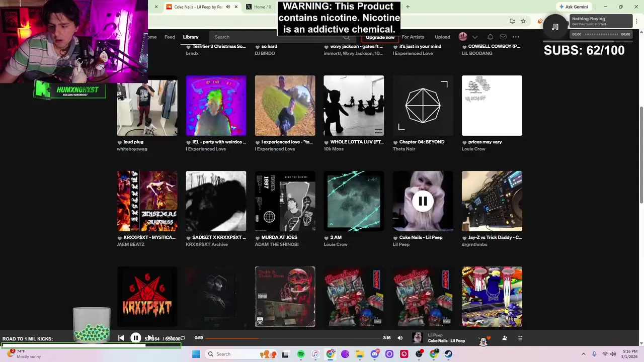Toggle heart beside Coke Nails under its artwork
644x362 pixels.
coord(395,238)
